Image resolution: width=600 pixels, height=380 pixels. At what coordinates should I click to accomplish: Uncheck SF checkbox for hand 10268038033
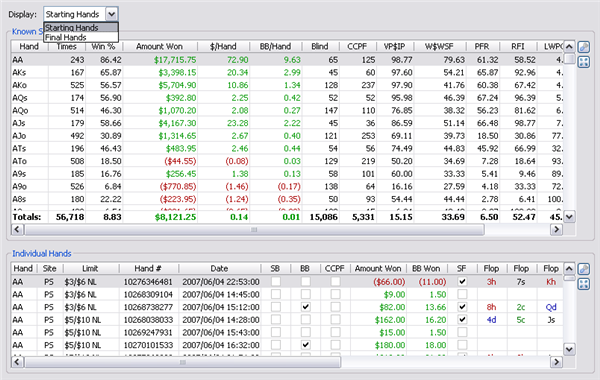462,320
